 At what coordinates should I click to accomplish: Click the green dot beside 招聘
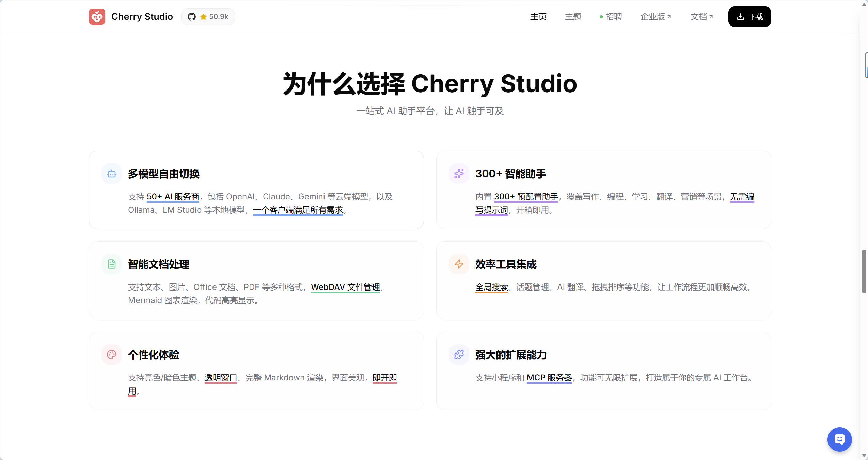[601, 17]
